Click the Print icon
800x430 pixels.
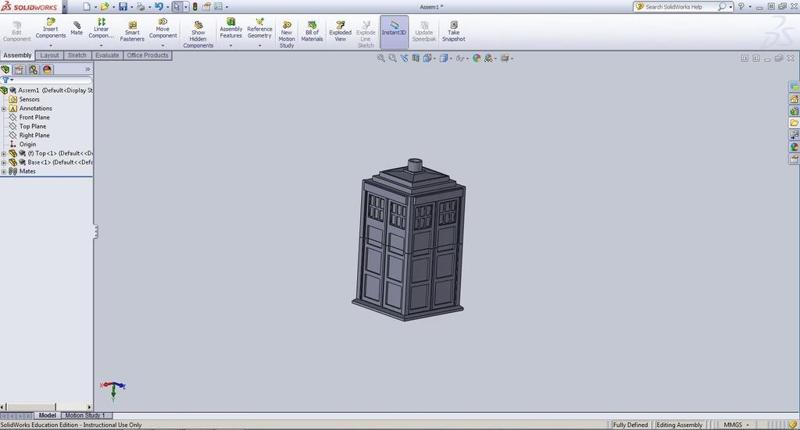[141, 7]
